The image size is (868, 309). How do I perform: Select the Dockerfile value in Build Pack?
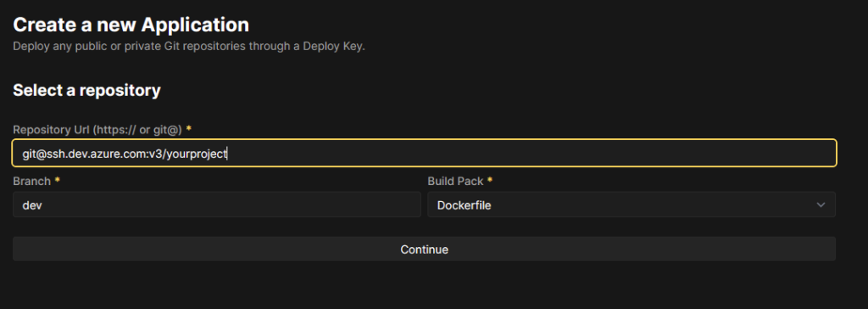tap(464, 205)
